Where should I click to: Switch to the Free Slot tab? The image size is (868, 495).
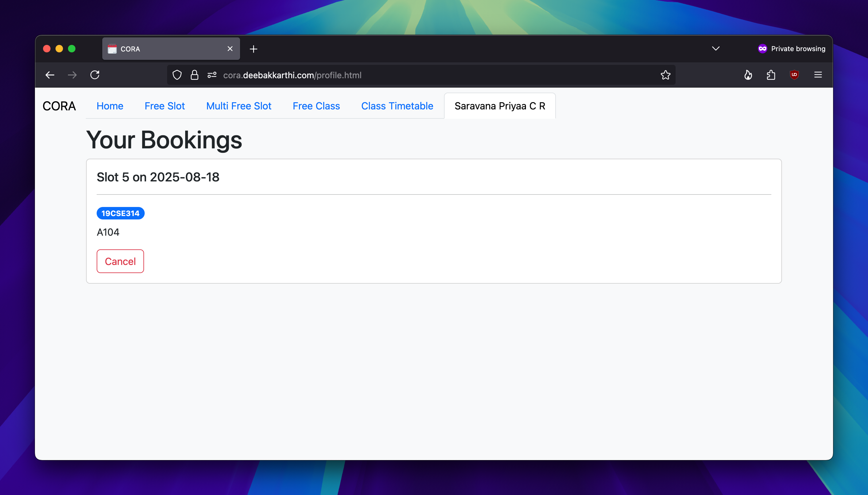(x=165, y=106)
